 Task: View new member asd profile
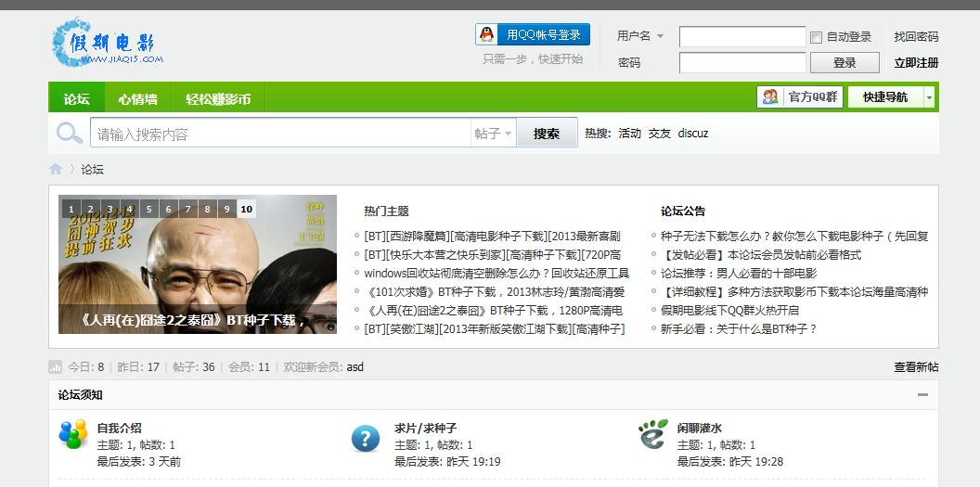[355, 367]
